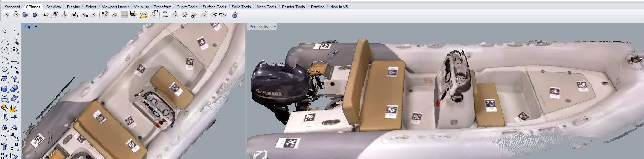Click the CPlane icon with cursor arrow

(x=115, y=14)
